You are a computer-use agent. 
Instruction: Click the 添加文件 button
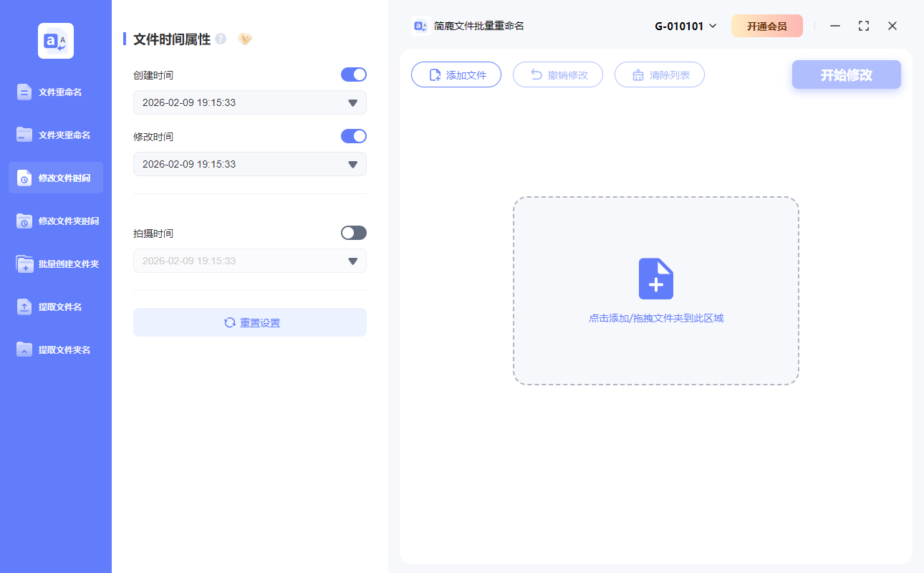point(456,74)
